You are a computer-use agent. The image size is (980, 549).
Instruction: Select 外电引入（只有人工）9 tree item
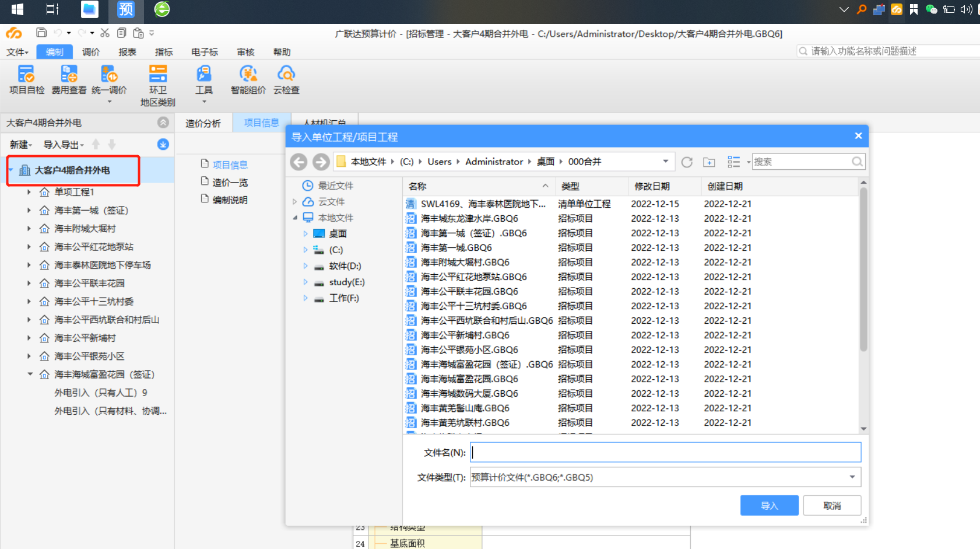click(x=101, y=393)
